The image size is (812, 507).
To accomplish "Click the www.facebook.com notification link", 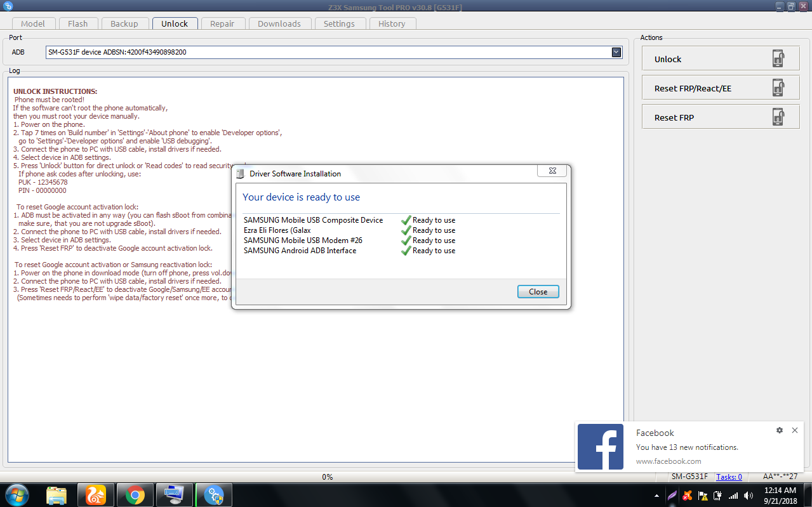I will 669,461.
